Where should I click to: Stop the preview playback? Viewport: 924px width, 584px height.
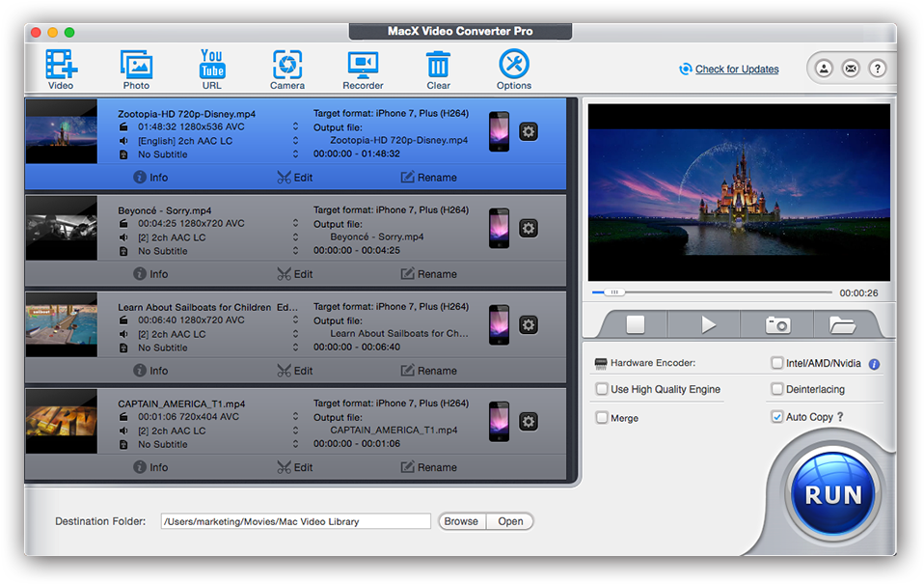coord(636,324)
